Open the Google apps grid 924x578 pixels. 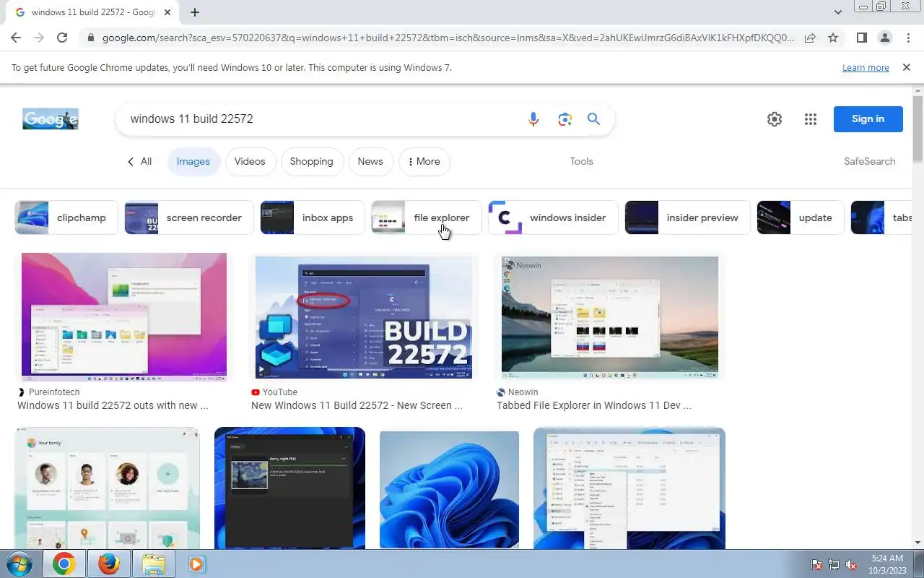coord(810,119)
